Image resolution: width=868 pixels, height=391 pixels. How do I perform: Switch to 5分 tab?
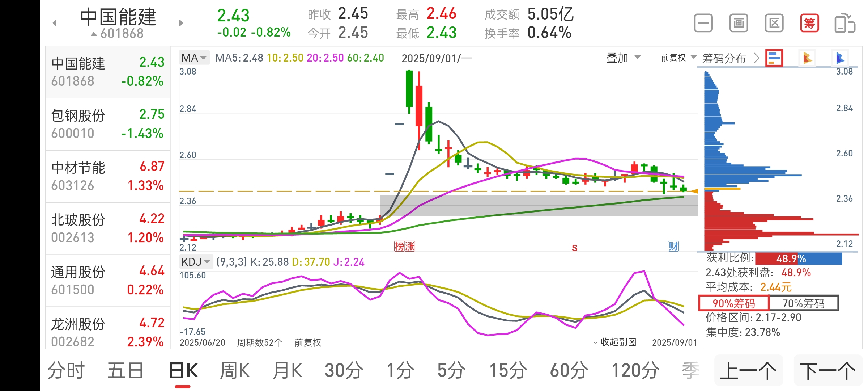451,371
